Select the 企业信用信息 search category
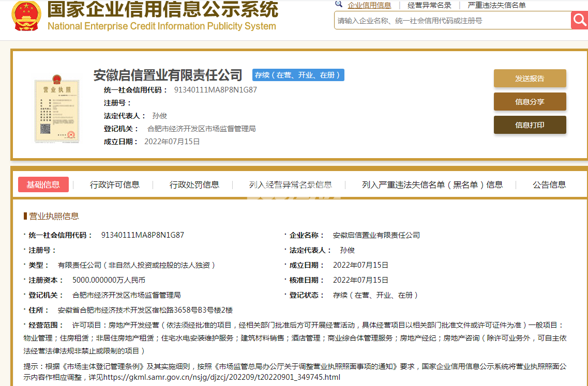The width and height of the screenshot is (588, 386). 369,5
